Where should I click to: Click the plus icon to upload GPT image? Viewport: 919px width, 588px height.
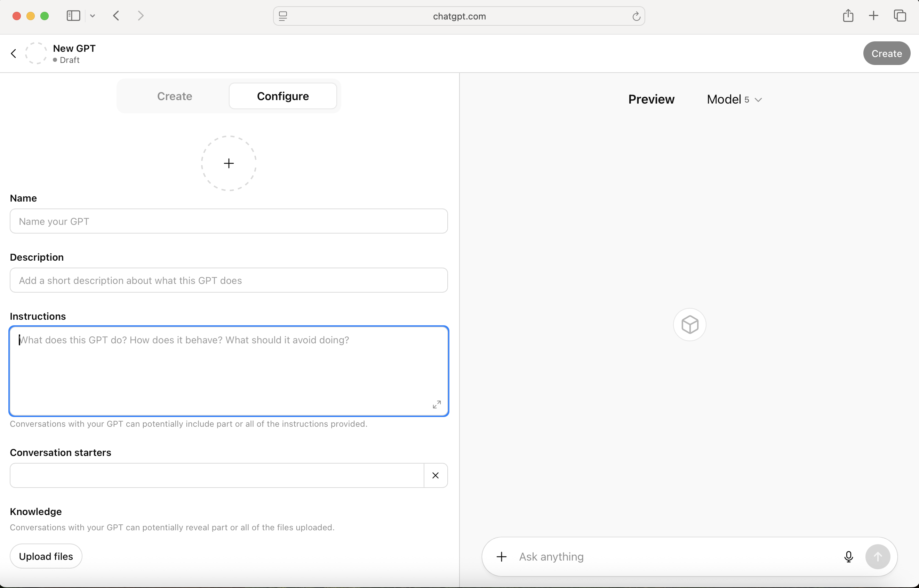[x=229, y=163]
